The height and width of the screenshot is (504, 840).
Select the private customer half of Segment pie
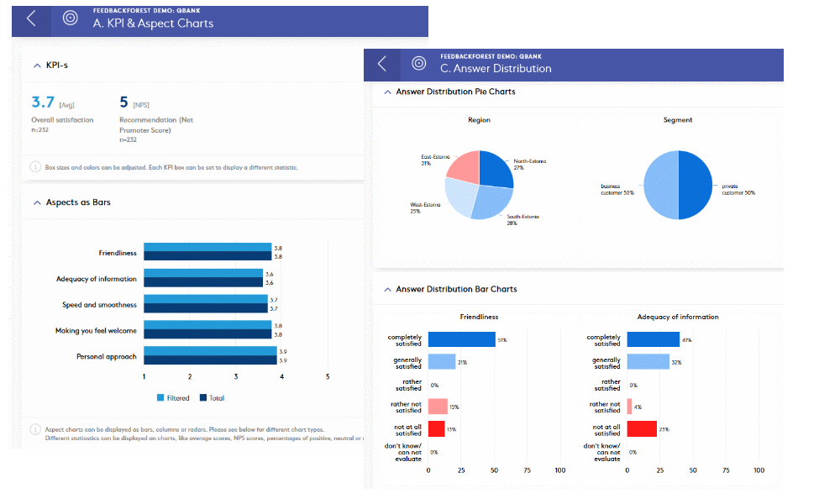pos(696,185)
